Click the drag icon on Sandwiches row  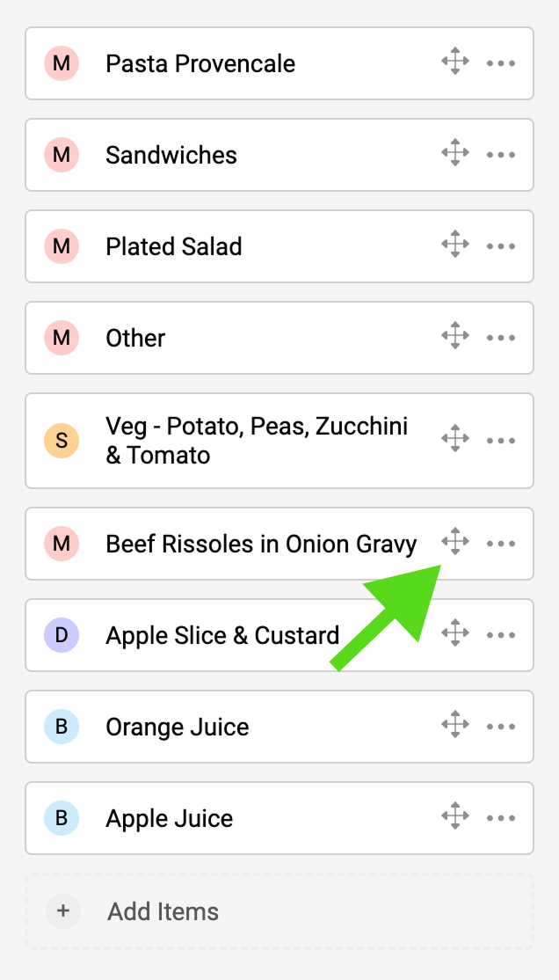point(454,155)
